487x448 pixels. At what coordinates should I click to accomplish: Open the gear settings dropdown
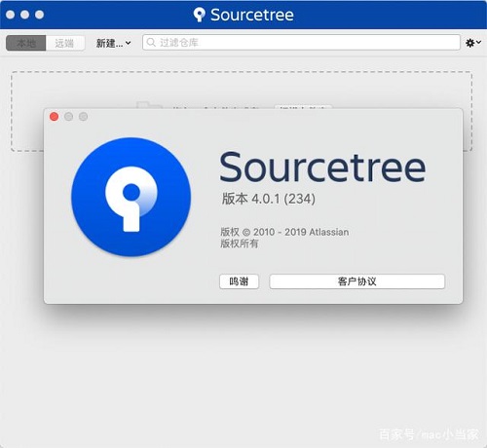473,43
